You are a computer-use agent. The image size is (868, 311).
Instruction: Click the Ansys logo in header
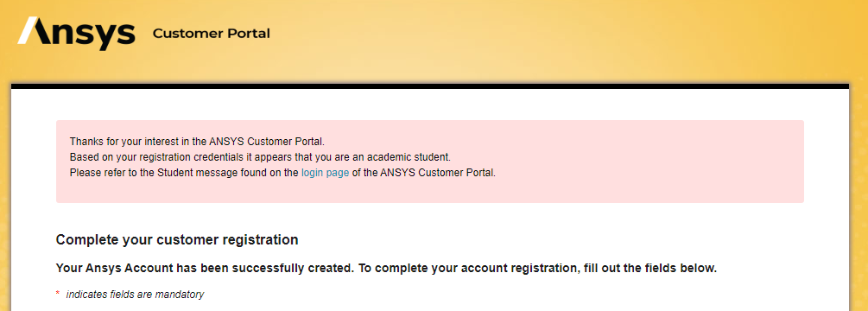coord(76,33)
